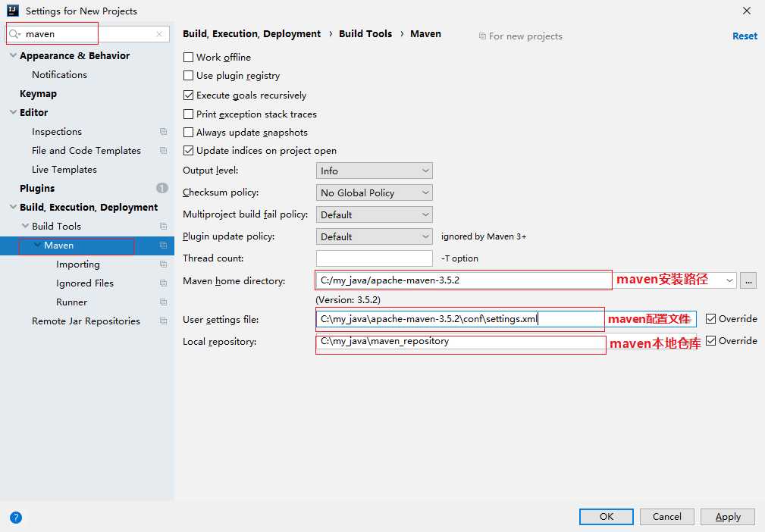This screenshot has height=532, width=765.
Task: Click Build, Execution, Deployment breadcrumb
Action: click(252, 33)
